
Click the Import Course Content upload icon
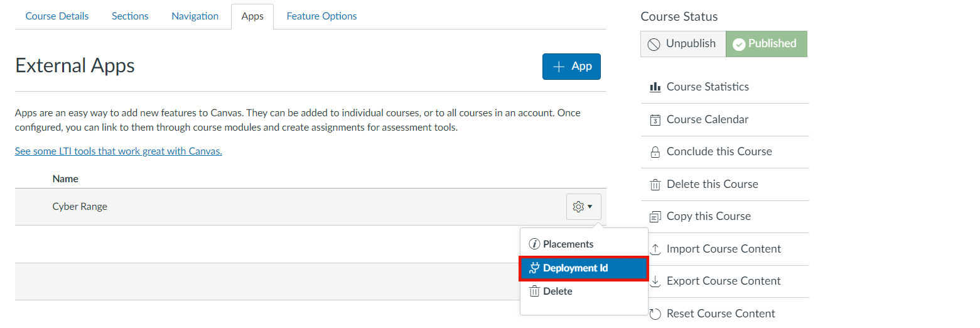[x=655, y=249]
